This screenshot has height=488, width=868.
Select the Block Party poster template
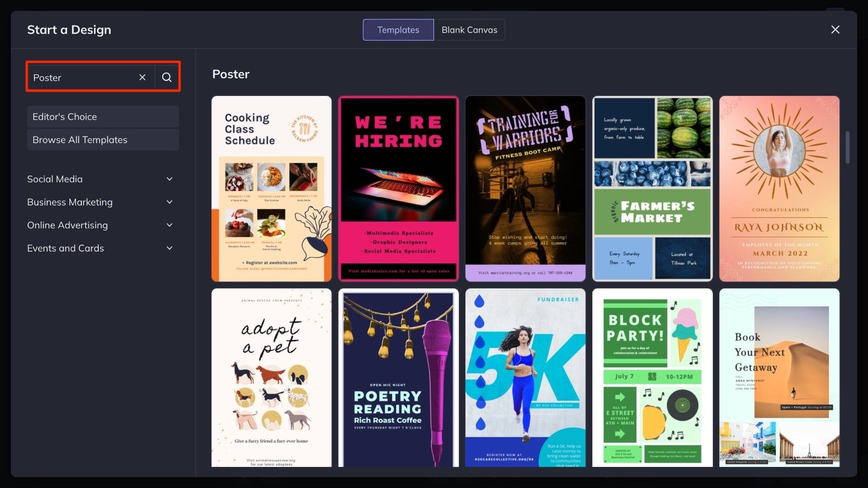tap(652, 380)
